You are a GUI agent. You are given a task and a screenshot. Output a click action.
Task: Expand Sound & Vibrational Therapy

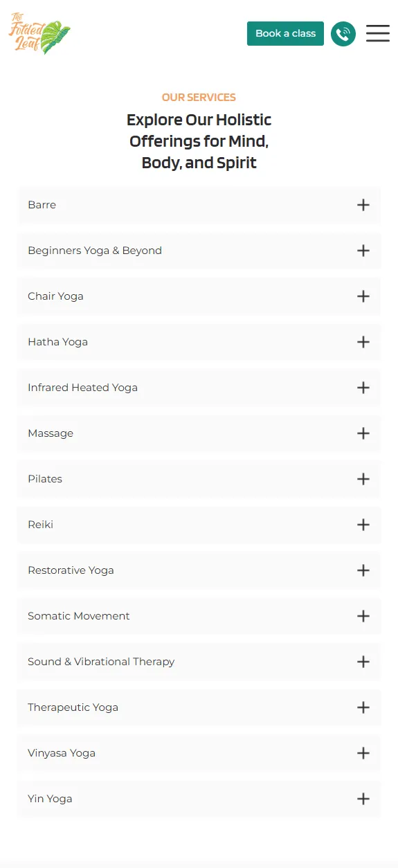199,662
